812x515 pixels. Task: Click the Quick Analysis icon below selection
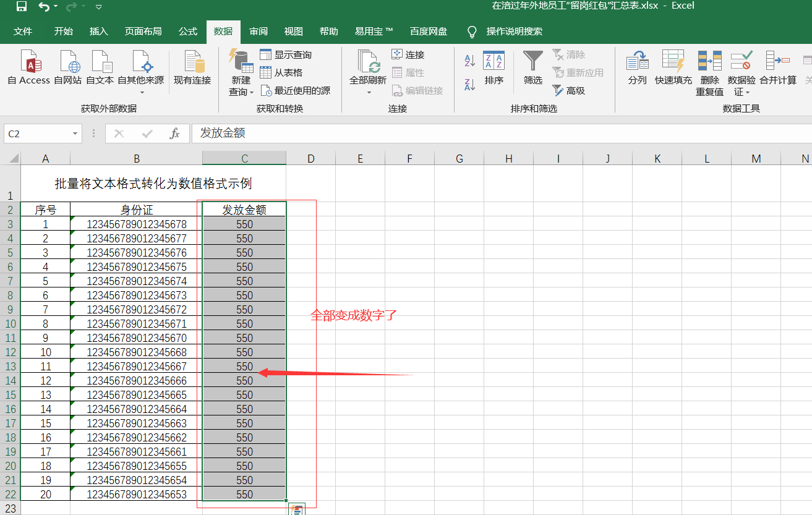point(297,509)
